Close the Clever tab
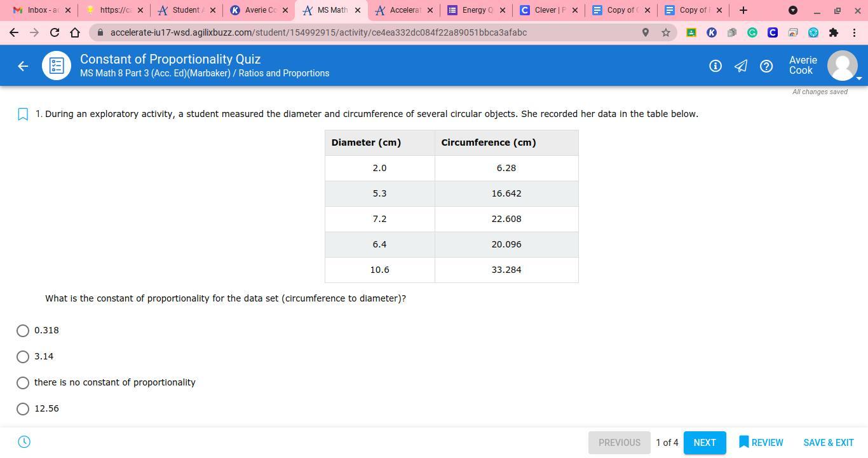The image size is (868, 458). click(x=575, y=10)
